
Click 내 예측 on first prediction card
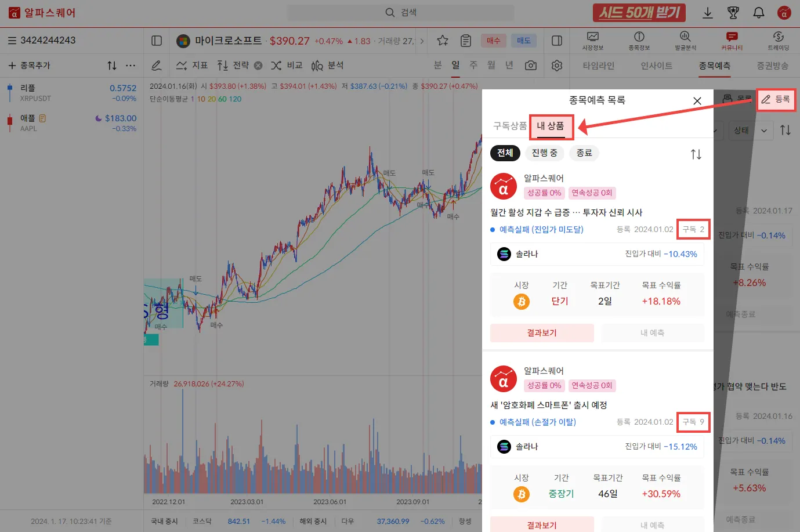(x=653, y=333)
